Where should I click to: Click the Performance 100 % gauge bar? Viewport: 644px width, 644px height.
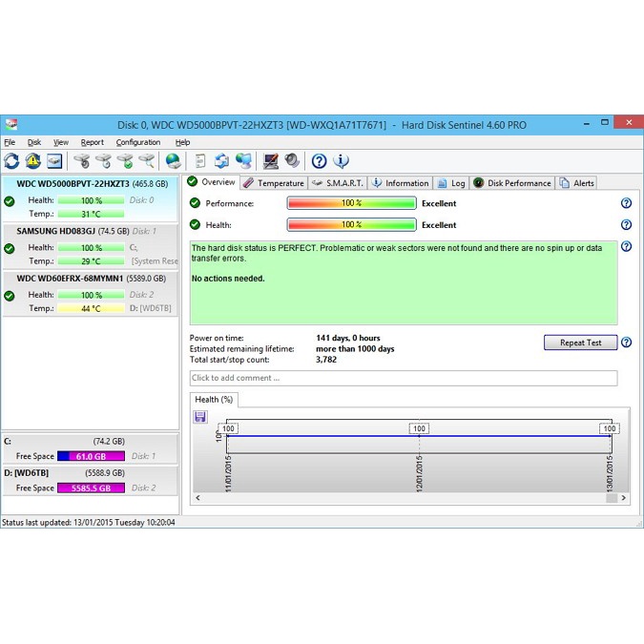351,203
